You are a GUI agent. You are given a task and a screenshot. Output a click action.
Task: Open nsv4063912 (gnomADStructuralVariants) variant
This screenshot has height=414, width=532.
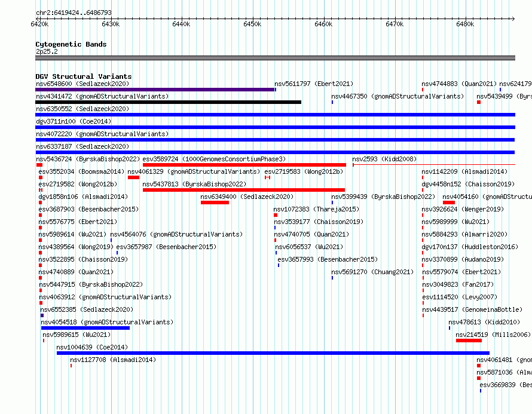[105, 297]
